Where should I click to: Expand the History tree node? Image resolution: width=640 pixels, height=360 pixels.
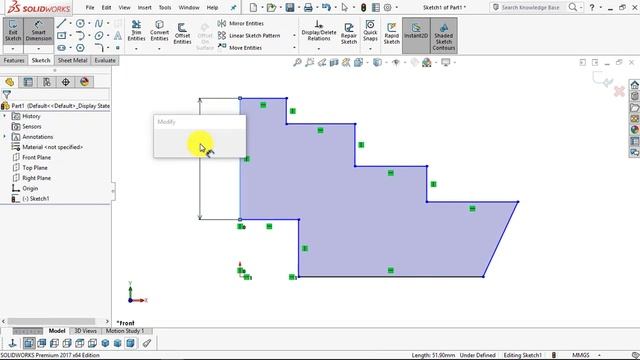pos(4,116)
